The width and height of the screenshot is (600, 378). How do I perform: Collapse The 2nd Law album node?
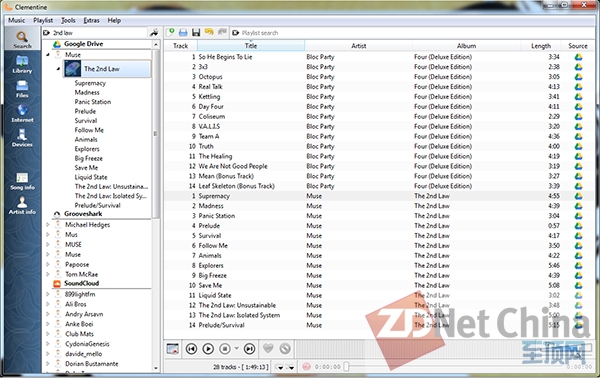pyautogui.click(x=58, y=69)
